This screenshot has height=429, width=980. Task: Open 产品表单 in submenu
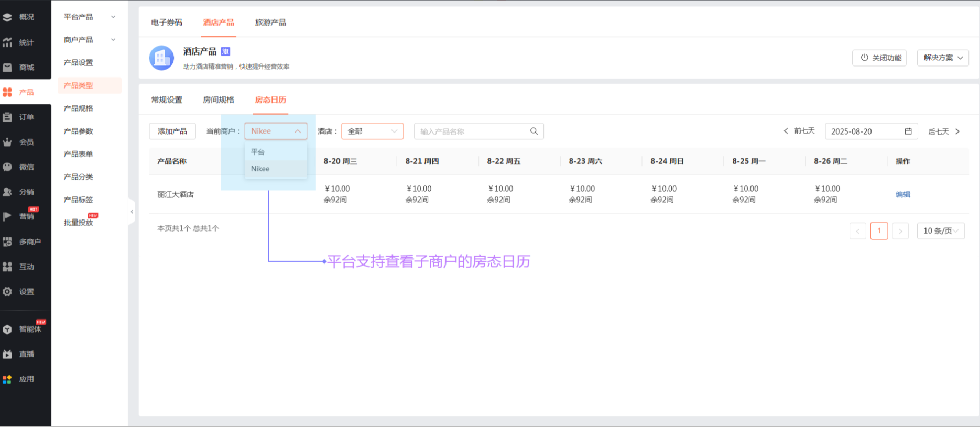(79, 154)
